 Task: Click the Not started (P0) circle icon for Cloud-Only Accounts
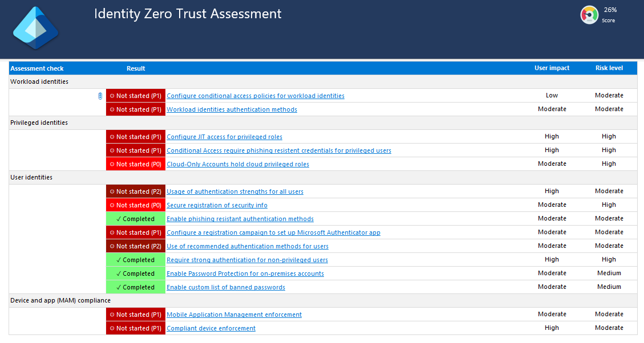pyautogui.click(x=113, y=164)
